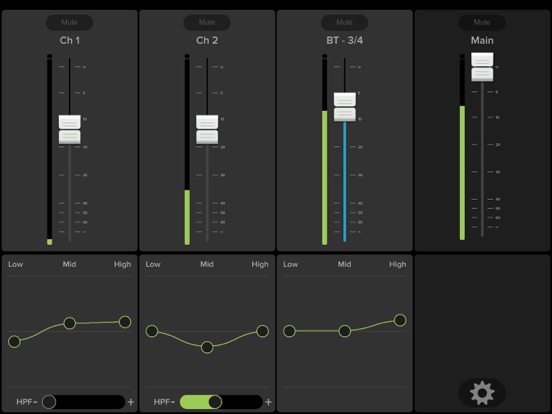Click the Ch 1 channel name label
The image size is (552, 414).
(x=70, y=40)
